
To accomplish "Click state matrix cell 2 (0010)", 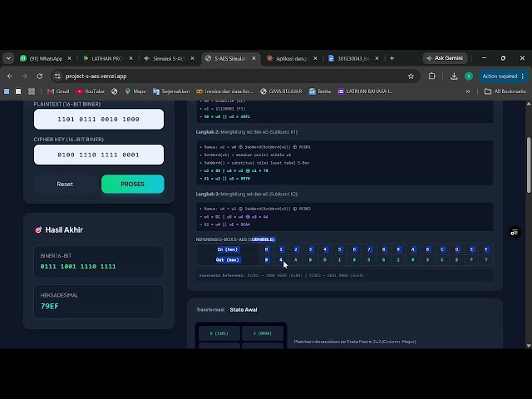I will click(263, 333).
